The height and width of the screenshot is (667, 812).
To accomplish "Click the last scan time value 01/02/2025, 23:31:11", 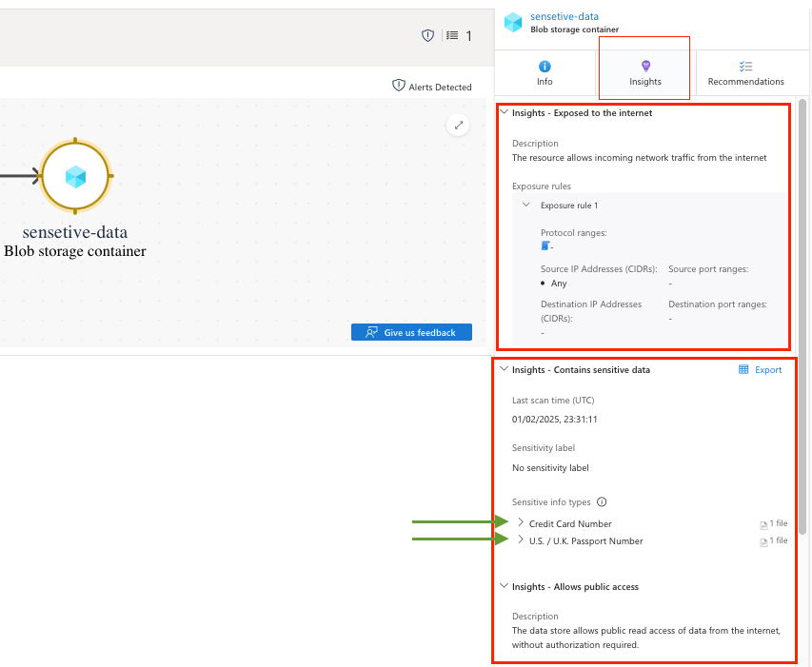I will [555, 420].
